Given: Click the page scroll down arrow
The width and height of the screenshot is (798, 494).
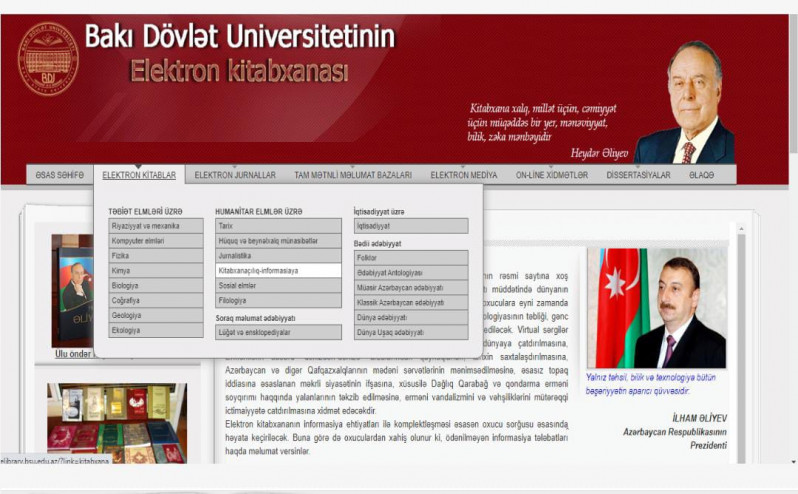Looking at the screenshot, I should [794, 462].
